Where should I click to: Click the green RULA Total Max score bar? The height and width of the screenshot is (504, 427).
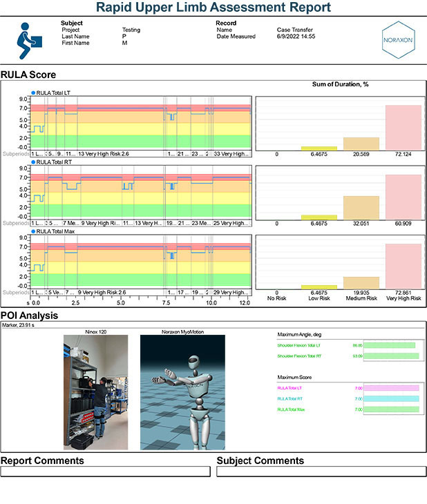tap(391, 409)
